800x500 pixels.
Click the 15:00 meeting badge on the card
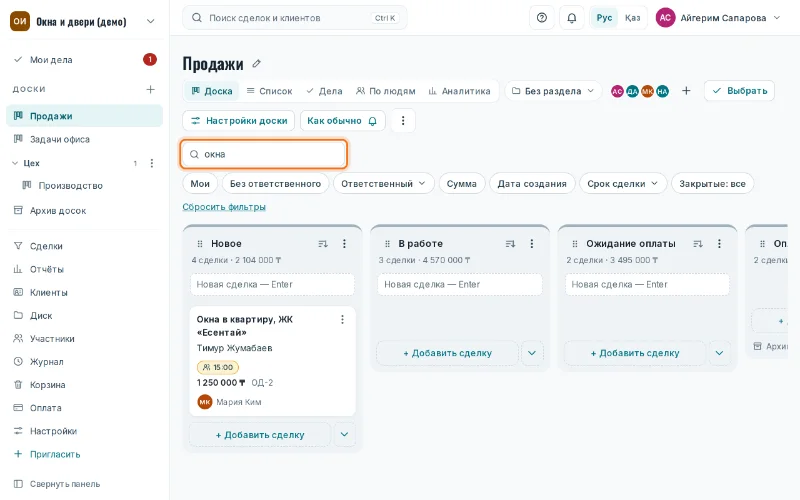218,367
